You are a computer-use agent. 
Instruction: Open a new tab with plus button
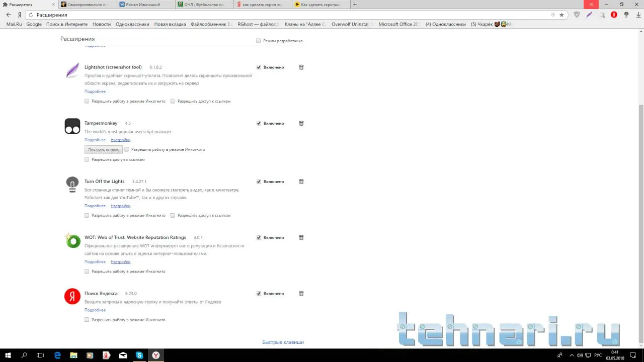[355, 5]
